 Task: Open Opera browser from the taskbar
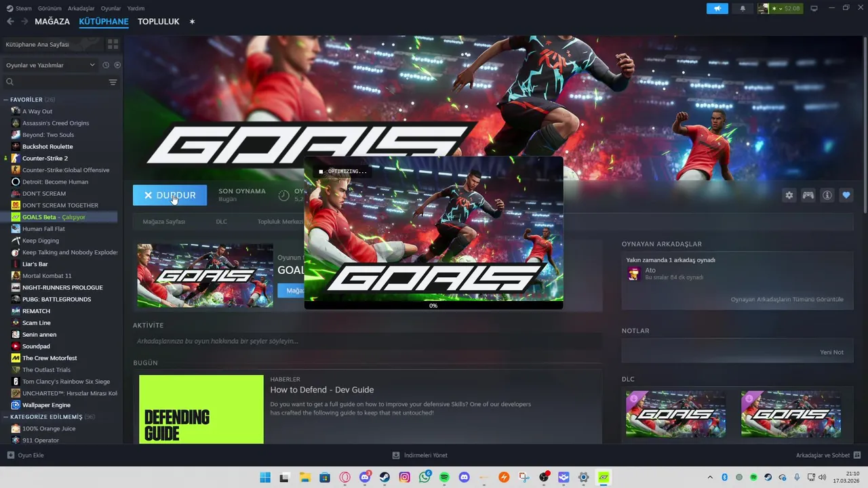coord(344,477)
